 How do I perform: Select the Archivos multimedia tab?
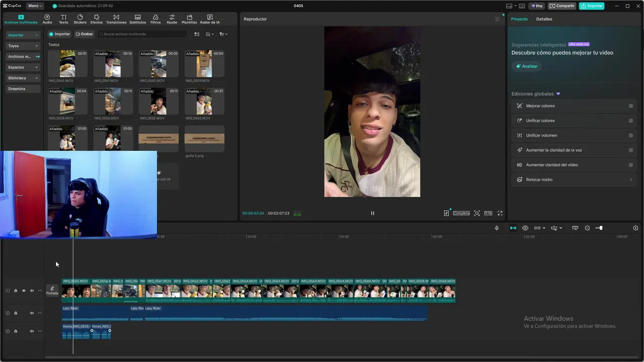tap(21, 19)
